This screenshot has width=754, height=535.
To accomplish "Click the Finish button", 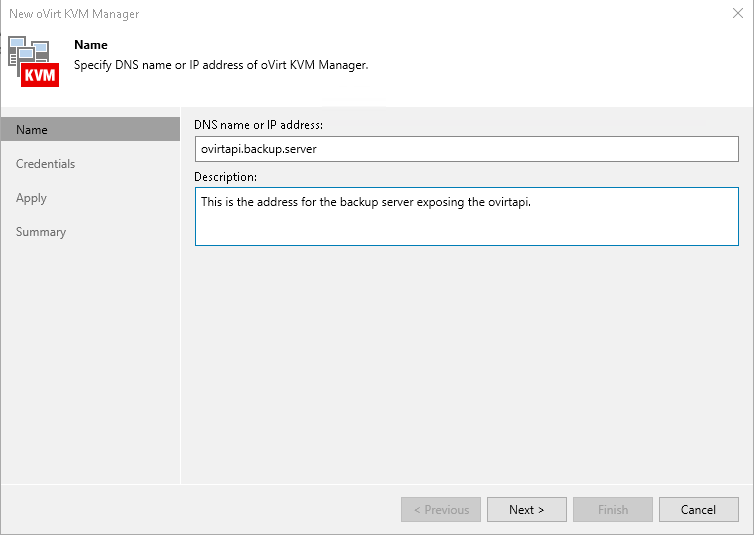I will 612,509.
